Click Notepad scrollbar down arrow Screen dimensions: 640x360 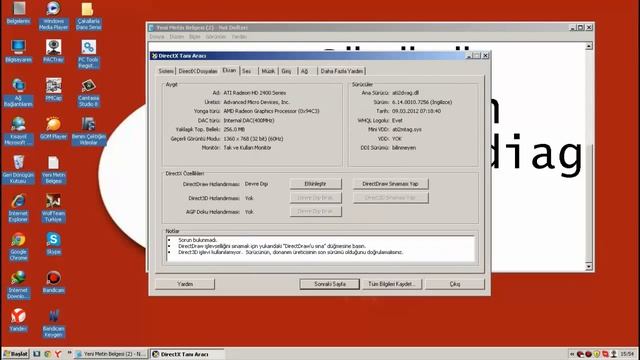coord(589,267)
